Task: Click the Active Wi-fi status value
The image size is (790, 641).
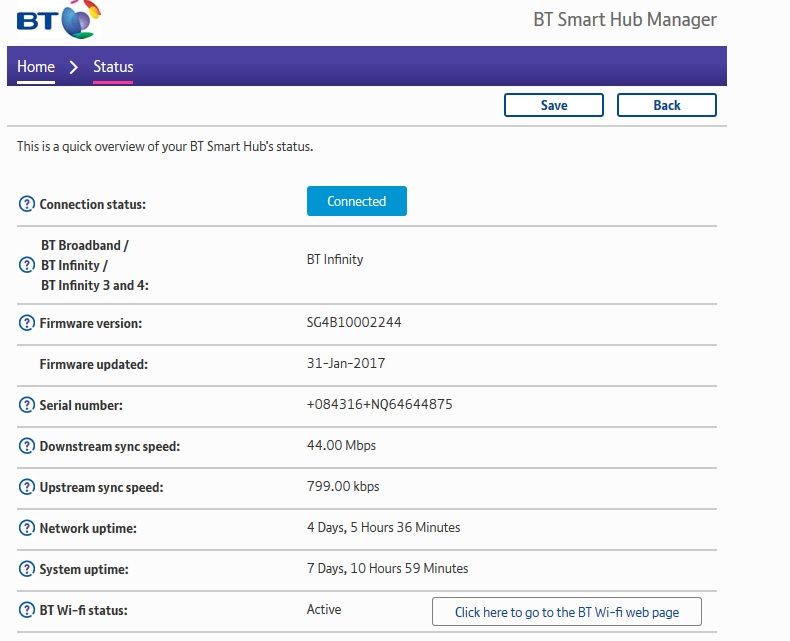Action: (324, 609)
